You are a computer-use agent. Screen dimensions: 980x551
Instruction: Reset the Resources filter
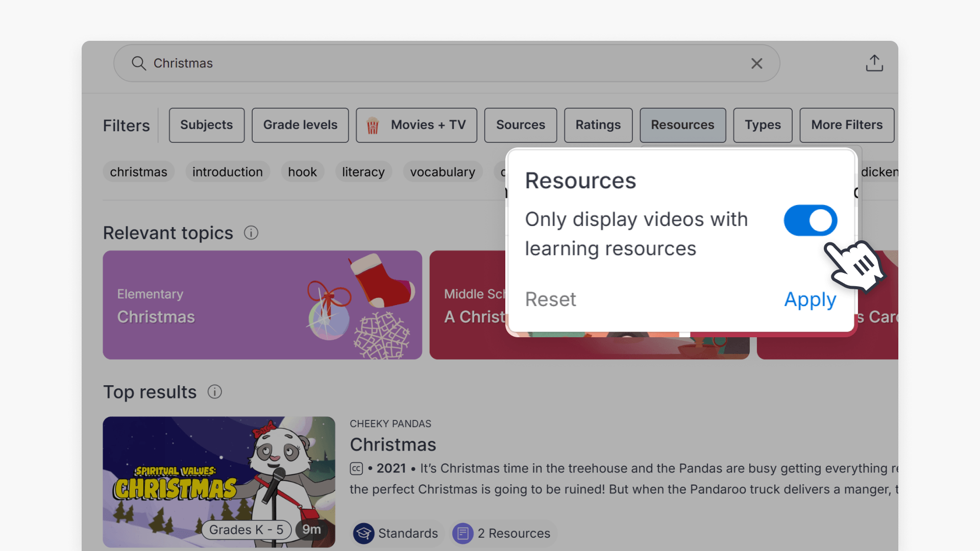click(550, 299)
